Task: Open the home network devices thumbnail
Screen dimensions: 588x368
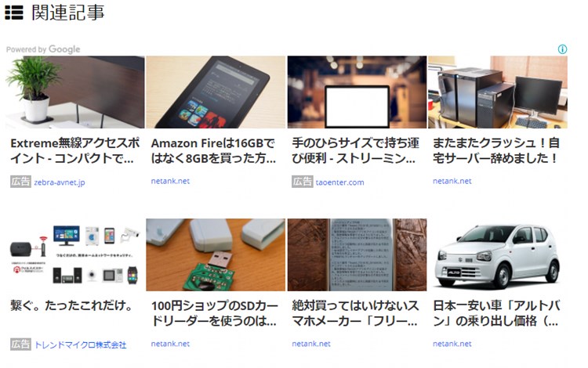Action: (x=75, y=255)
